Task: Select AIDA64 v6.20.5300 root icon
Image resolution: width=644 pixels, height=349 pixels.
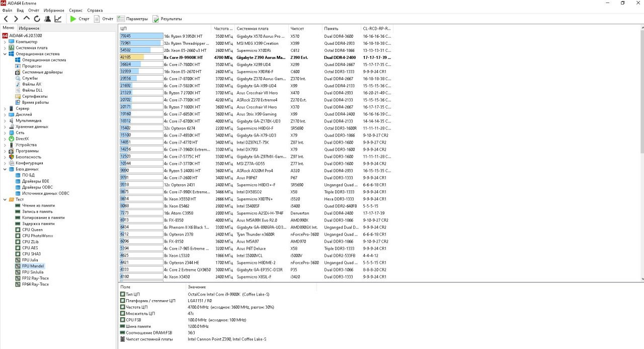Action: tap(5, 36)
